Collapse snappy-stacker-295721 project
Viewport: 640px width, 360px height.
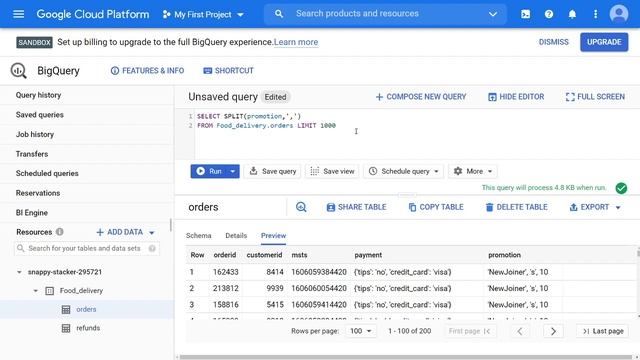pos(19,272)
